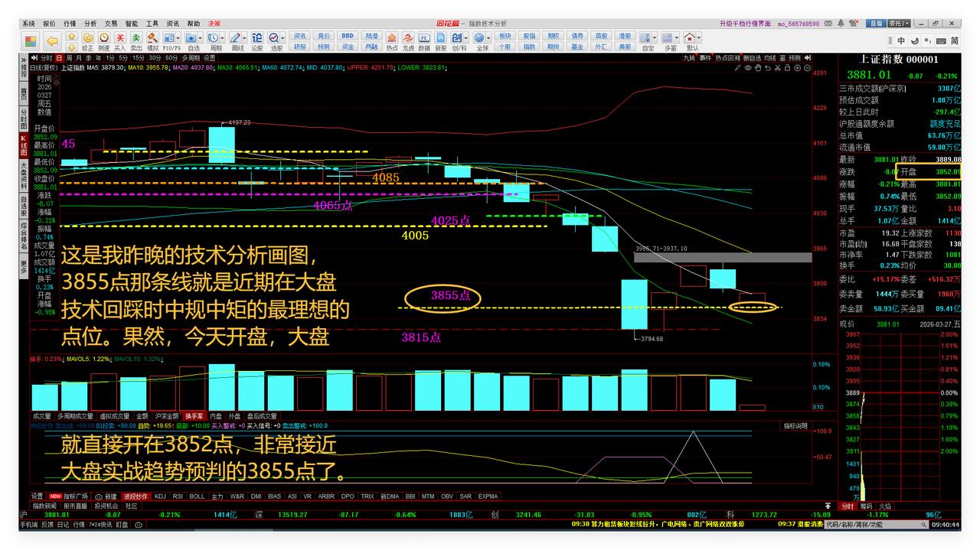Expand the 自定 dropdown arrow

coord(655,37)
